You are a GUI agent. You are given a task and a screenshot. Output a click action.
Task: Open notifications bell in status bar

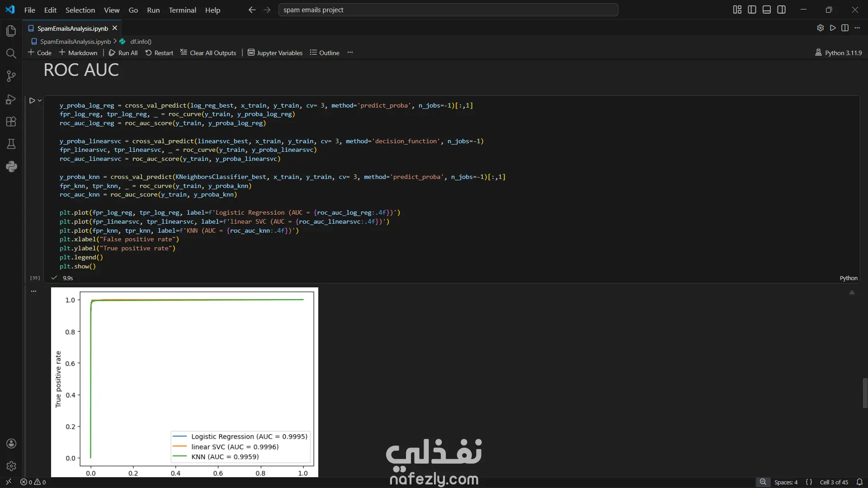pos(859,482)
